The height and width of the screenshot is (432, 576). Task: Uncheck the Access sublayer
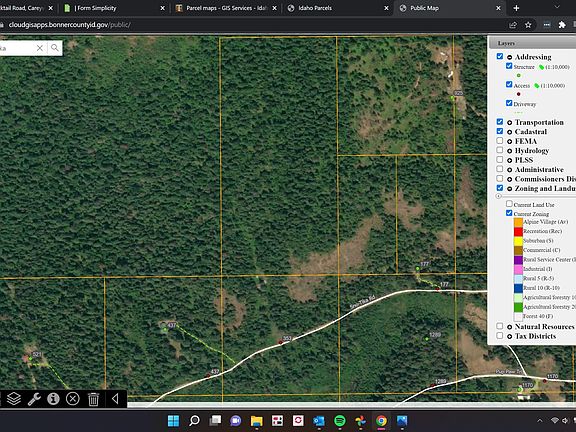coord(509,84)
